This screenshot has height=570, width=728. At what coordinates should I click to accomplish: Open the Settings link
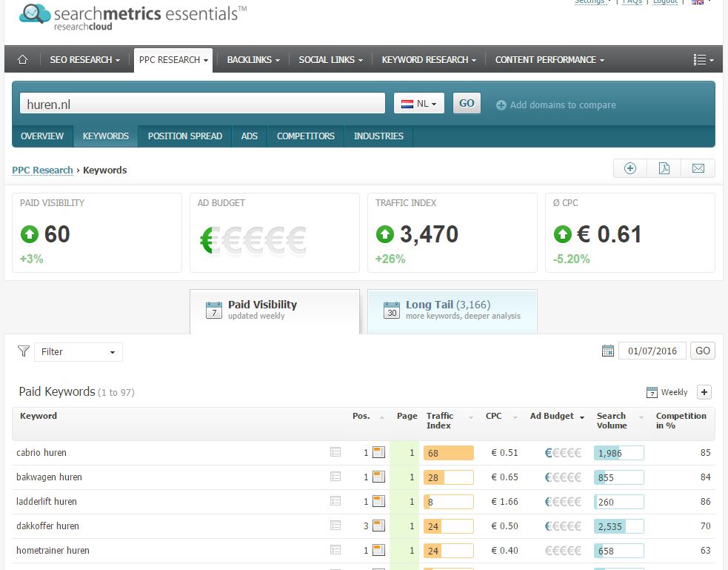tap(590, 2)
